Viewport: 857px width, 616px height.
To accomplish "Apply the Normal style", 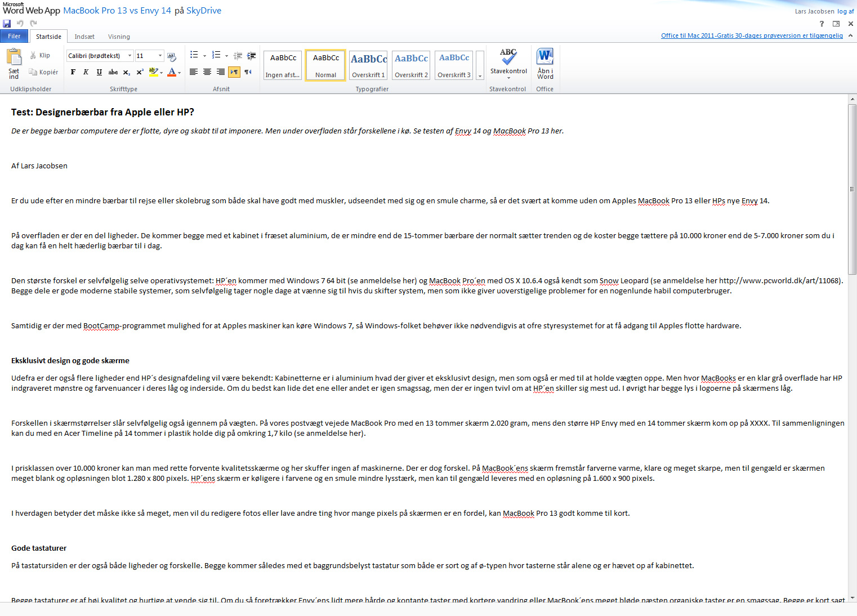I will click(x=325, y=65).
